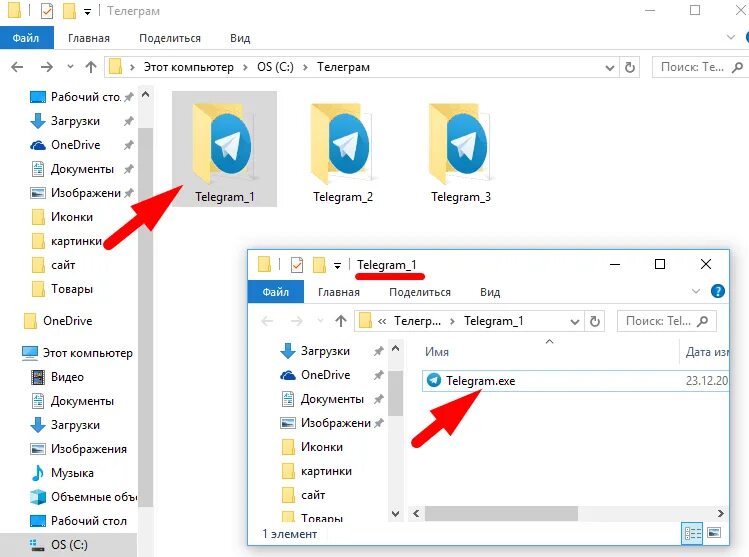Customize quick access toolbar in Telegram_1 window
The width and height of the screenshot is (749, 557).
tap(337, 265)
